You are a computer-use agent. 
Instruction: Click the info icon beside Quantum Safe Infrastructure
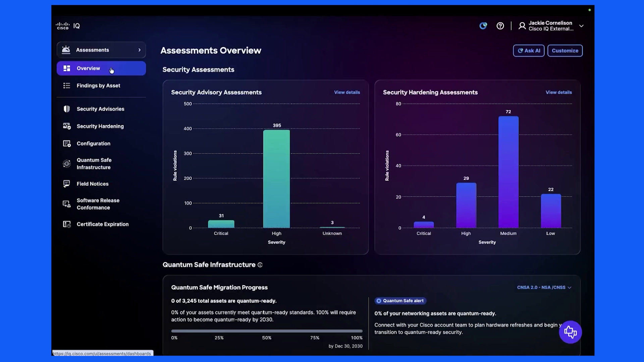260,265
